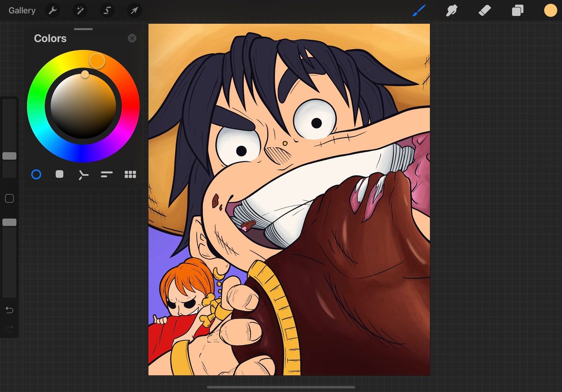Image resolution: width=562 pixels, height=392 pixels.
Task: Open the Gallery view
Action: click(22, 10)
